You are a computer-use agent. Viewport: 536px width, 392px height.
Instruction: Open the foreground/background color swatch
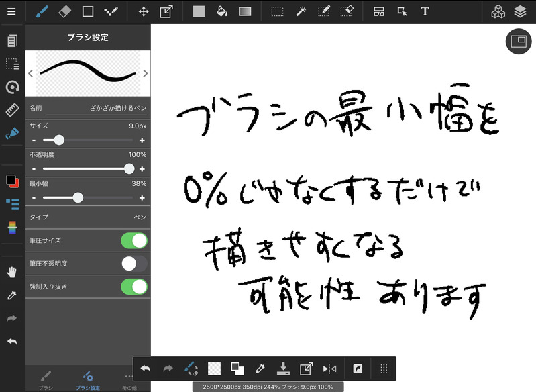(x=12, y=181)
